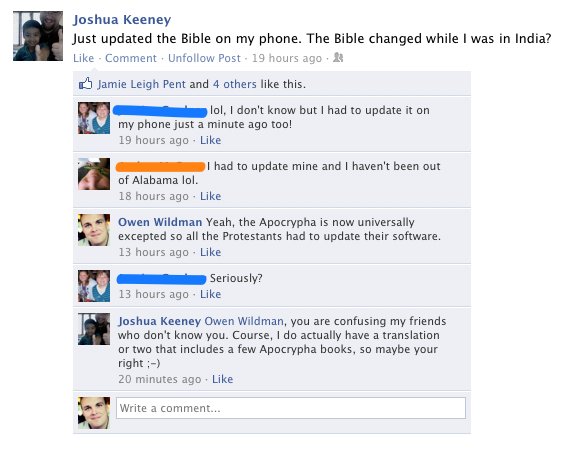Like the comment posted 20 minutes ago
The height and width of the screenshot is (466, 571).
[x=223, y=379]
